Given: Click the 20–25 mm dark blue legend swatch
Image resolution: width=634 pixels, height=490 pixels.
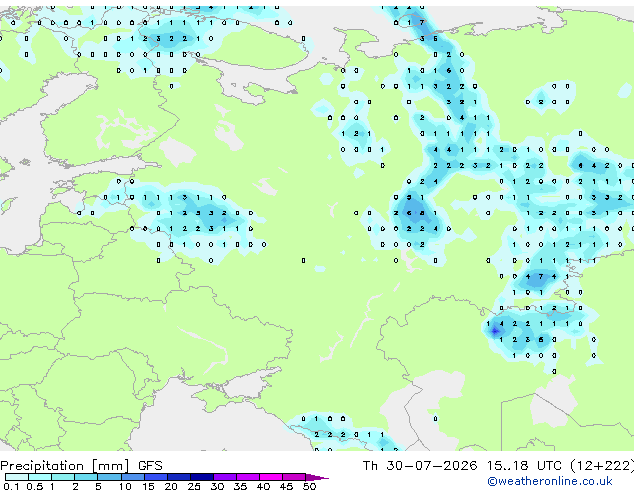Looking at the screenshot, I should 178,477.
